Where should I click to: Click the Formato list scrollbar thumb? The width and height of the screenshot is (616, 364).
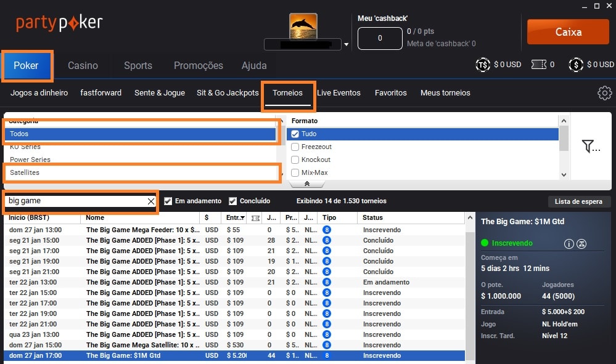564,138
